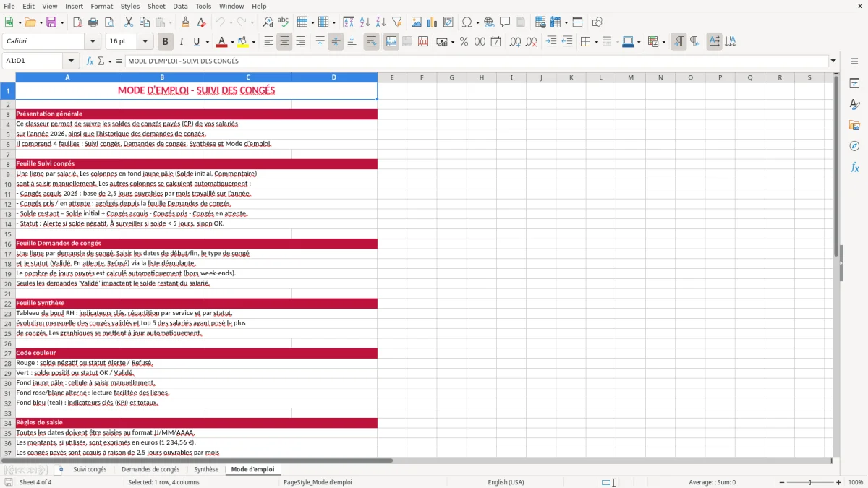The width and height of the screenshot is (868, 488).
Task: Open sidebar Gallery panel
Action: (854, 125)
